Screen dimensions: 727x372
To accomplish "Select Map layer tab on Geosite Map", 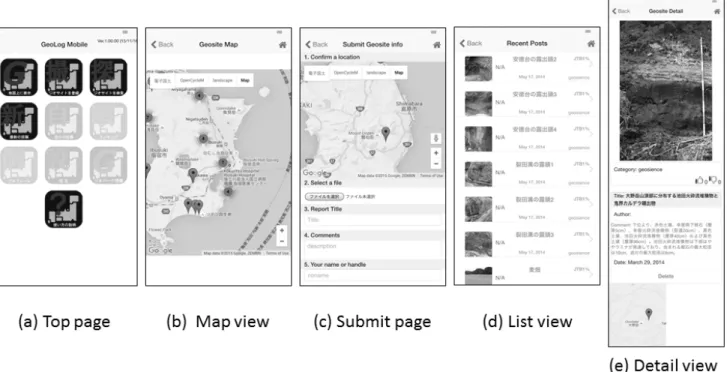I will pos(245,80).
